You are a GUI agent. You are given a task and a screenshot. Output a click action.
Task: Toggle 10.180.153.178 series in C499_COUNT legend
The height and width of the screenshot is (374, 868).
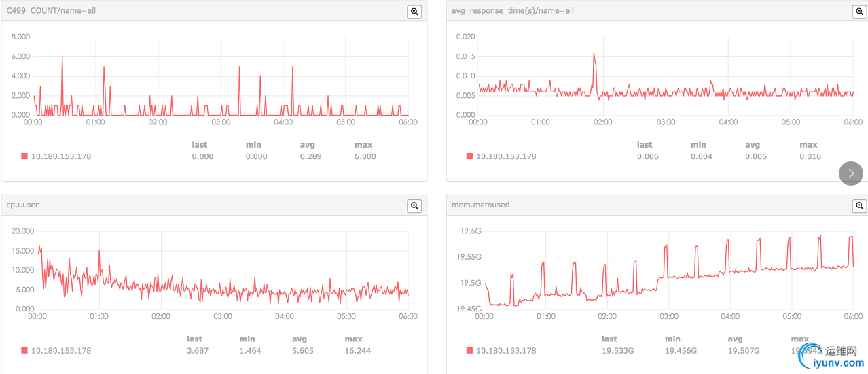tap(24, 156)
